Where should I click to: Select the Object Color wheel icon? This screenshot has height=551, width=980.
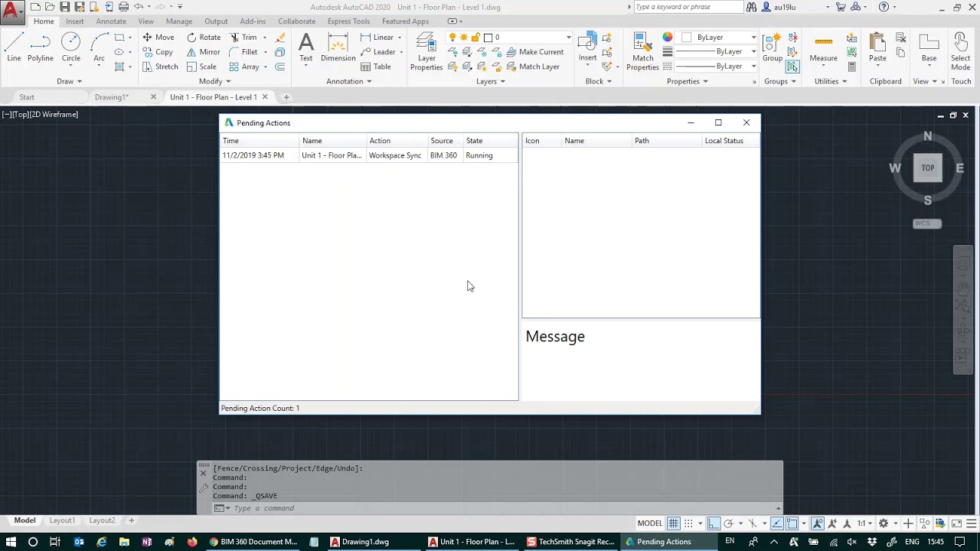coord(668,37)
